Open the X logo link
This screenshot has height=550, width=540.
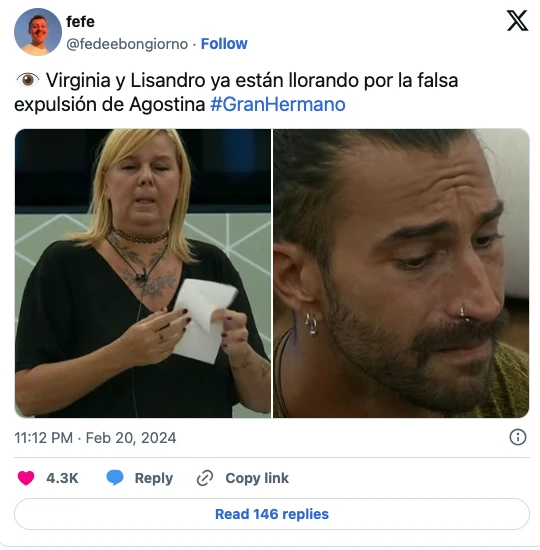coord(517,21)
